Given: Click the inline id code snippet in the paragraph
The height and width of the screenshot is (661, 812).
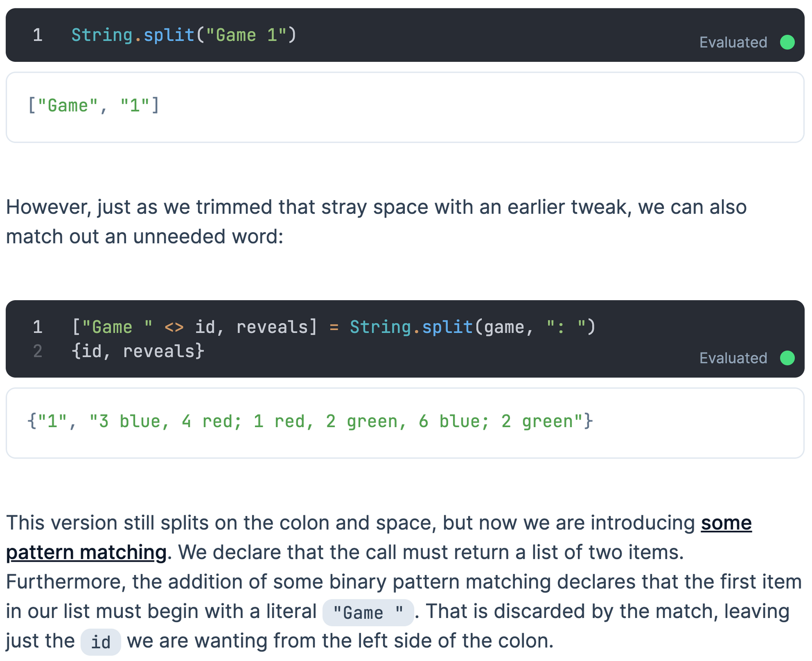Looking at the screenshot, I should click(101, 642).
